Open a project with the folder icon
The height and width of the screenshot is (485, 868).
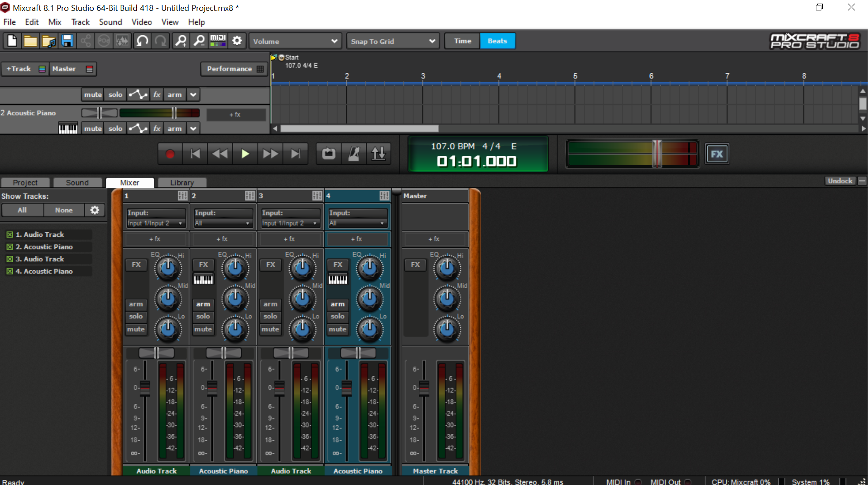[30, 41]
